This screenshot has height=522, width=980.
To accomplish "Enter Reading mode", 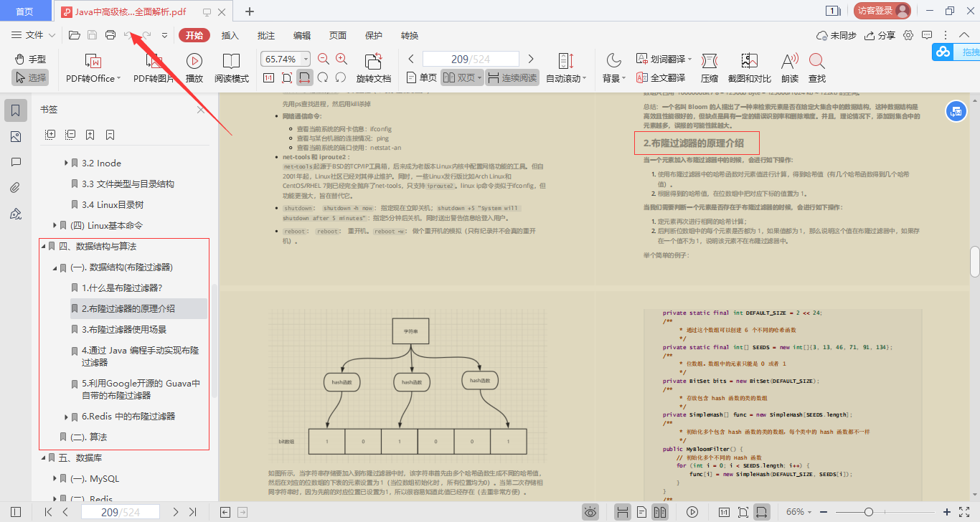I will 231,69.
